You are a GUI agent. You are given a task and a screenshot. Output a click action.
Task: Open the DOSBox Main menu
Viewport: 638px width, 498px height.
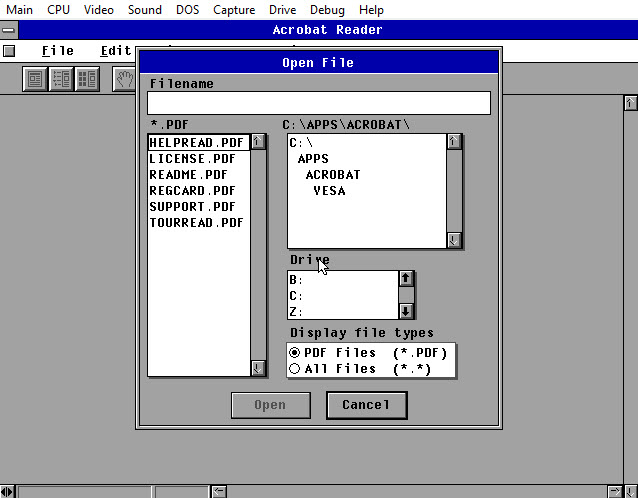pos(20,10)
